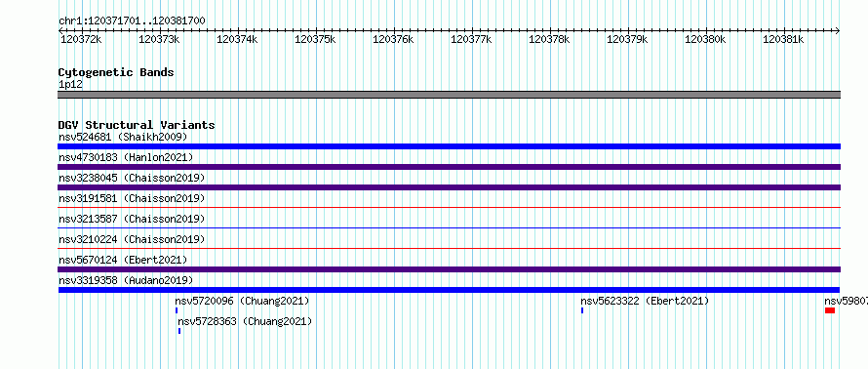Click the 120374k ruler tick label
The image size is (868, 369).
tap(238, 39)
